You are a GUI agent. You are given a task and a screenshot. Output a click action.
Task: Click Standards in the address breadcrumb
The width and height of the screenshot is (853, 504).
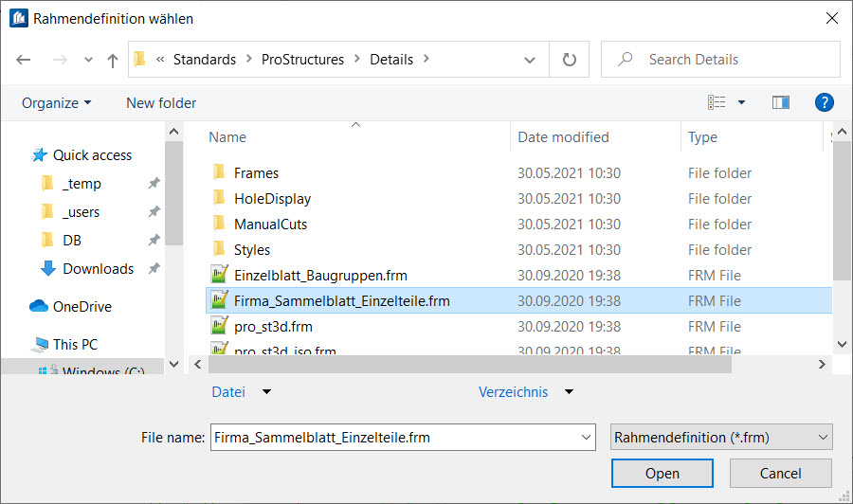(x=205, y=60)
